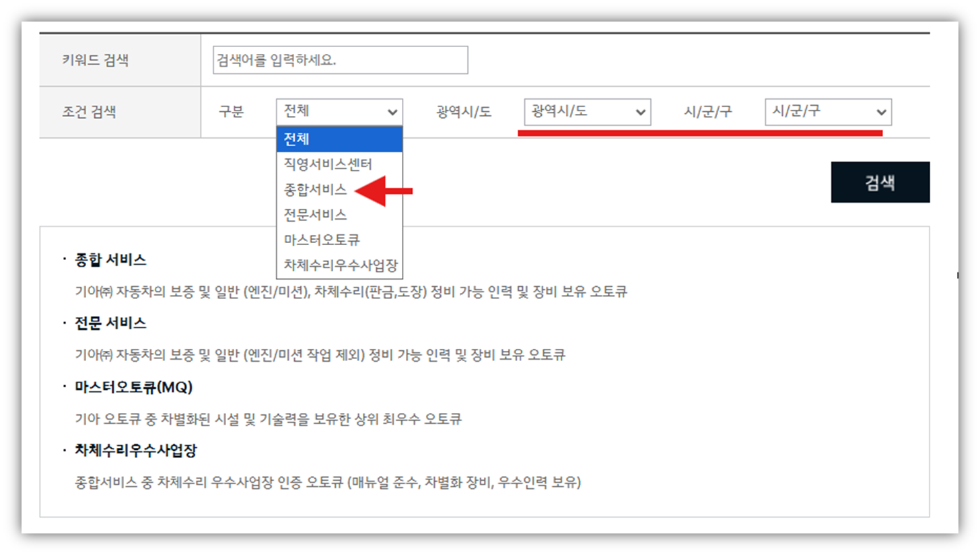Viewport: 980px width, 555px height.
Task: Click the 시/군/구 text label beside dropdown
Action: [x=707, y=112]
